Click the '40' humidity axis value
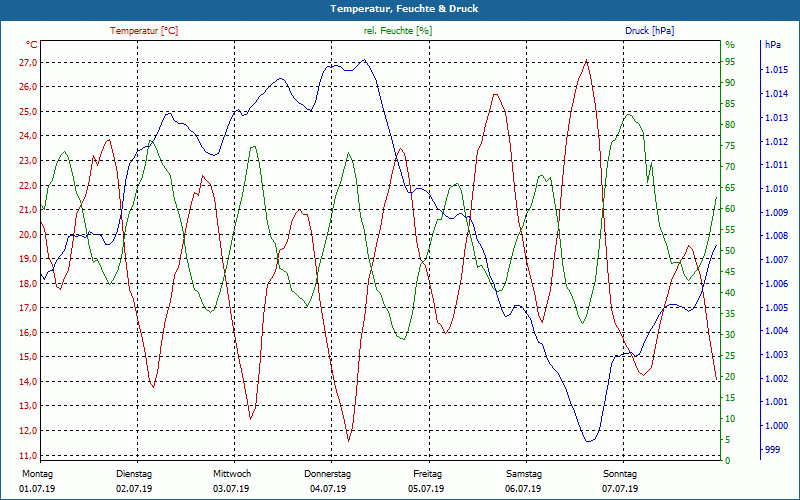The image size is (800, 500). [730, 292]
